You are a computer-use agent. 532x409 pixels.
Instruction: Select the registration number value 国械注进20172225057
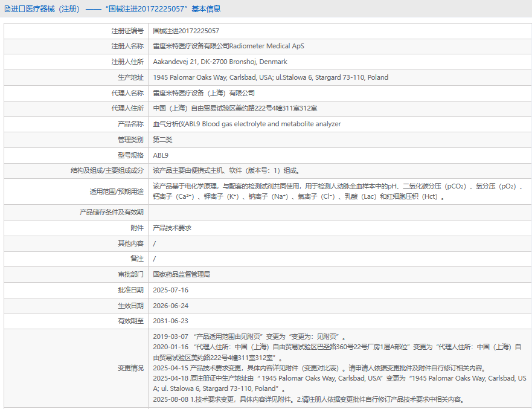pos(186,31)
